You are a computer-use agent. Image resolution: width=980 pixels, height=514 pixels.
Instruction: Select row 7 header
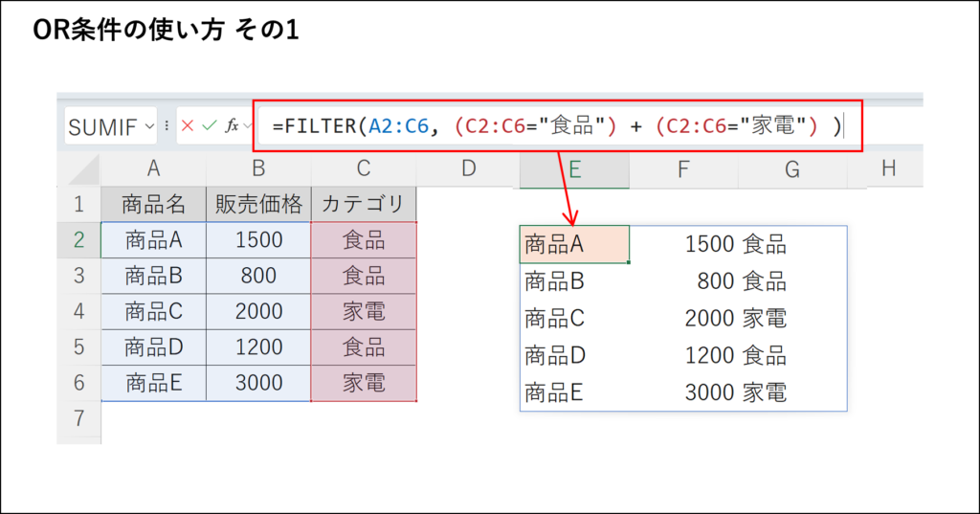click(x=78, y=418)
